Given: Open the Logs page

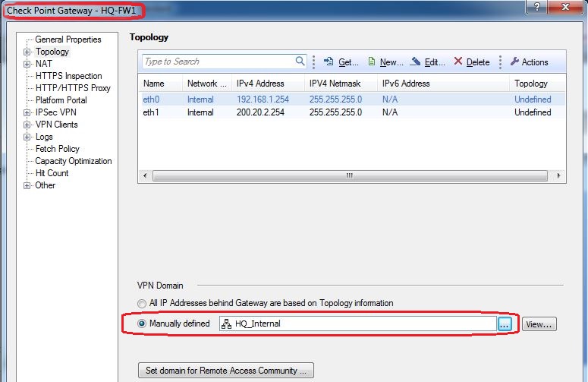Looking at the screenshot, I should point(44,137).
